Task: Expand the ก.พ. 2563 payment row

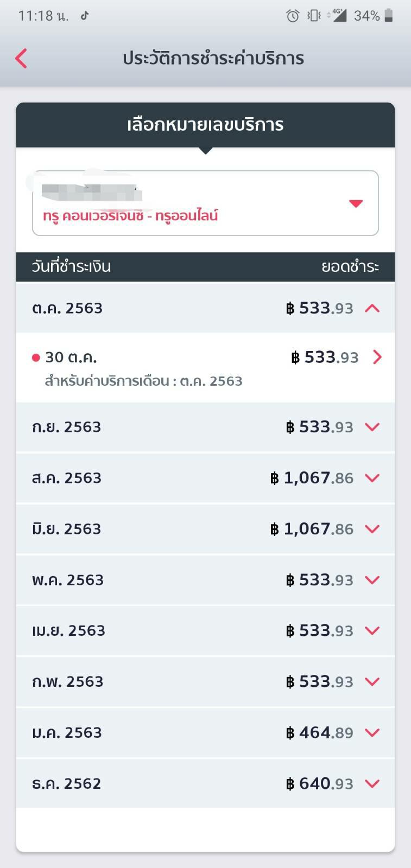Action: click(x=372, y=681)
